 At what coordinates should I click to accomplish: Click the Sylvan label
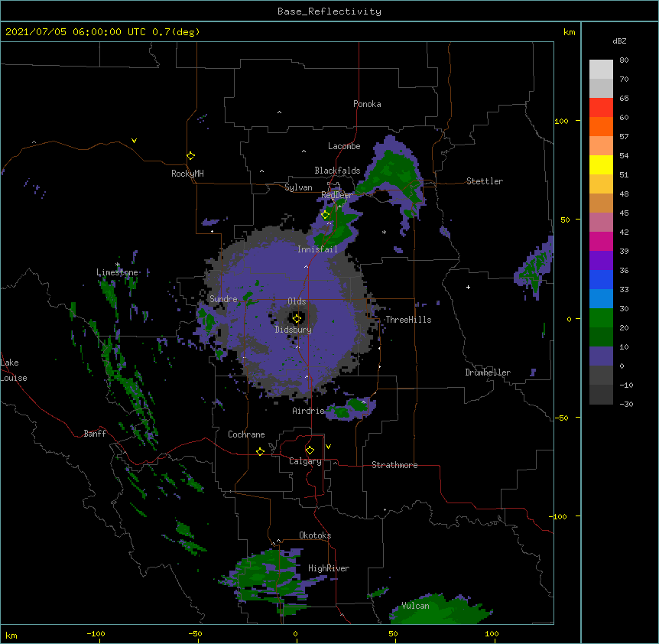point(298,187)
